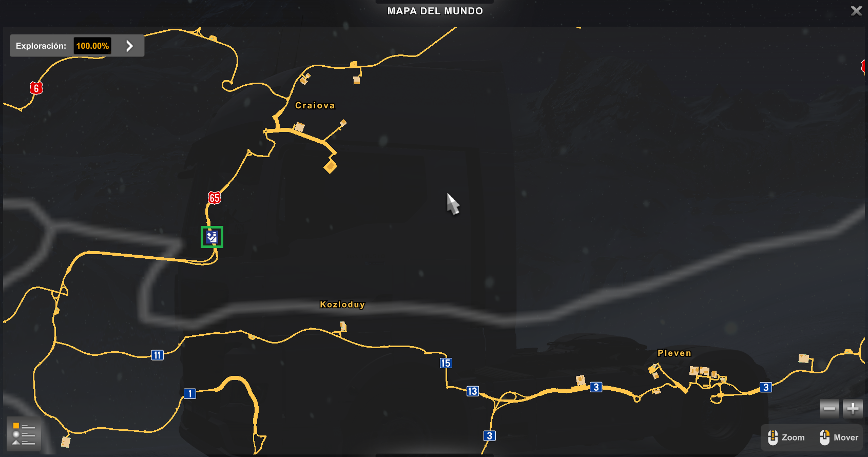Select the Kozloduy city label
The image size is (868, 457).
tap(342, 304)
